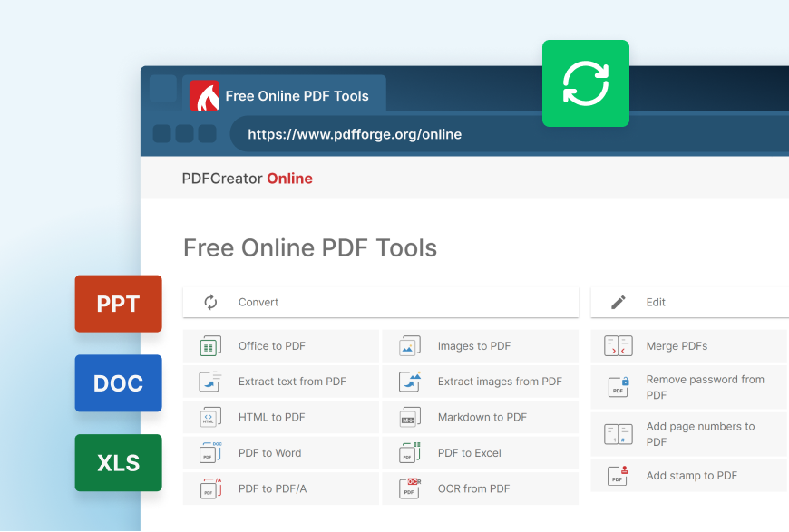The image size is (789, 532).
Task: Click the Office to PDF spreadsheet icon
Action: pos(210,346)
